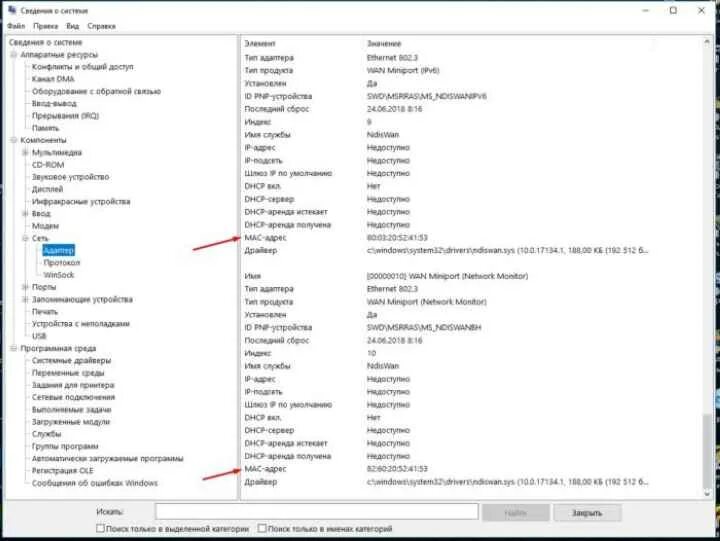Select the highlighted Адаптер item
The width and height of the screenshot is (720, 541).
click(58, 250)
